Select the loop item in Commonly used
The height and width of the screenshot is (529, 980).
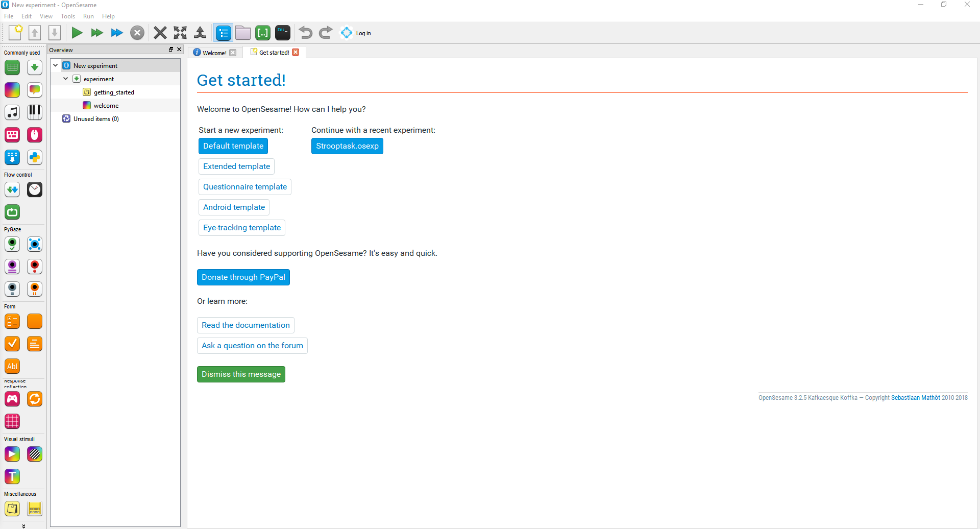pos(12,67)
